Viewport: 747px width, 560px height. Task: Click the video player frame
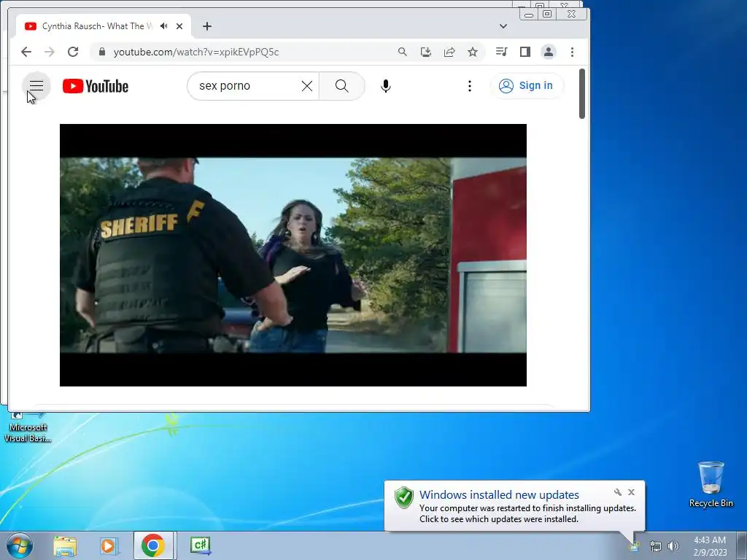point(293,255)
